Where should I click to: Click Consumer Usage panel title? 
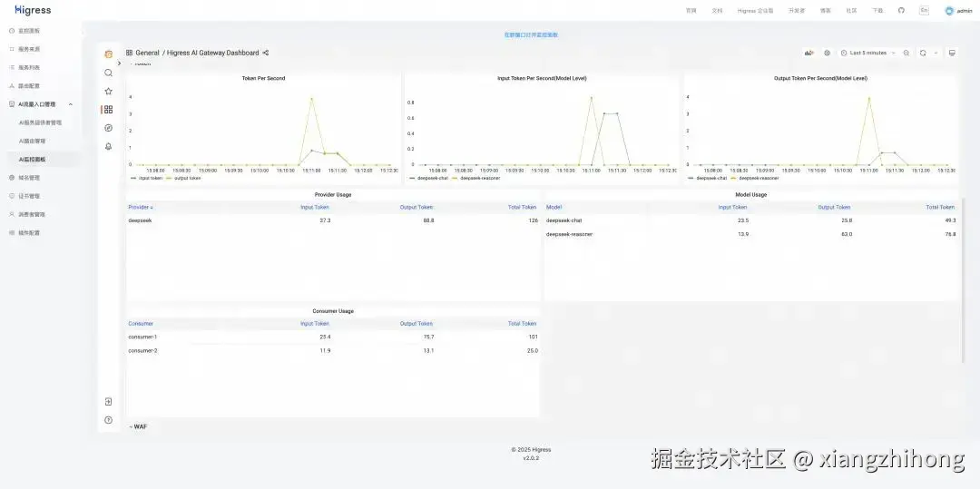pyautogui.click(x=333, y=311)
